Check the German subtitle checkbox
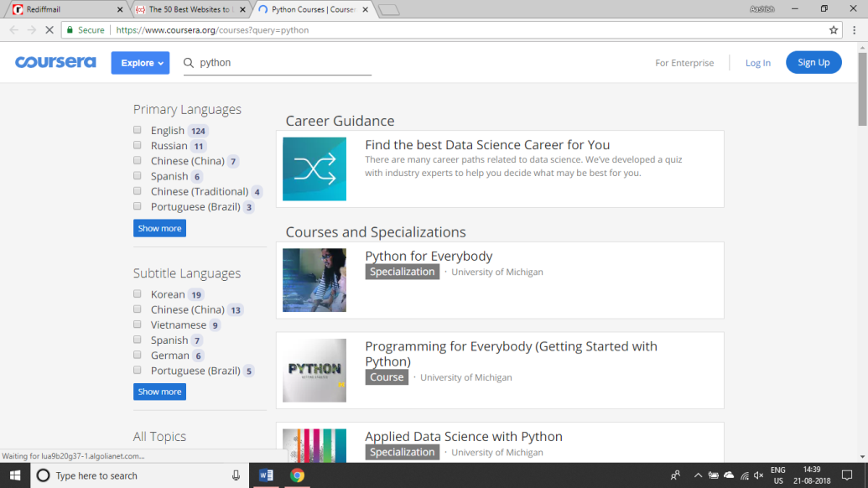 pyautogui.click(x=138, y=355)
